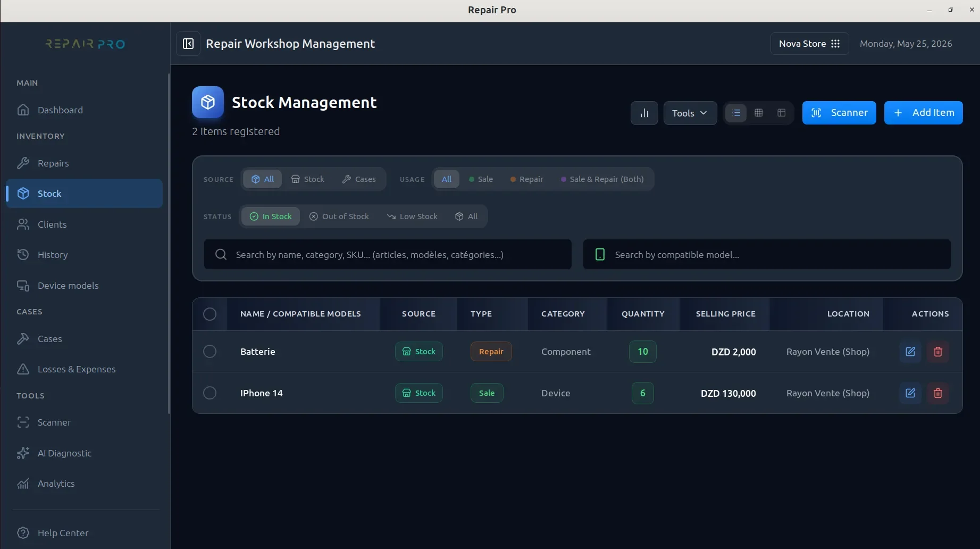Viewport: 980px width, 549px height.
Task: Select the IPhone 14 row checkbox
Action: 210,393
